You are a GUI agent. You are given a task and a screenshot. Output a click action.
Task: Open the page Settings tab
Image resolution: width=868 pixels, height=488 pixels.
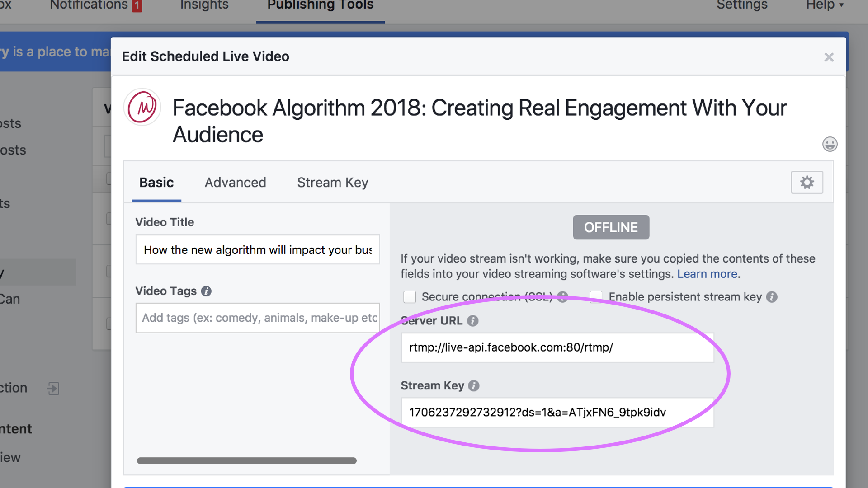pyautogui.click(x=742, y=5)
